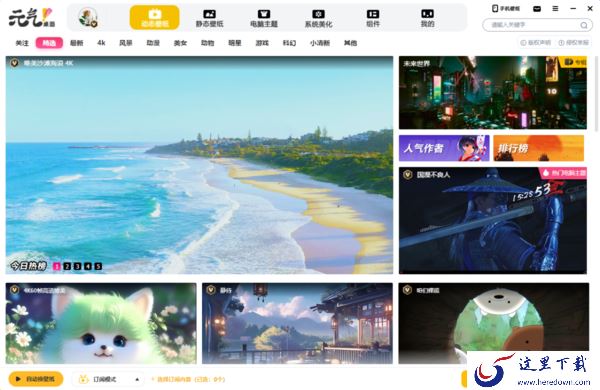
Task: Open the 国漫不良人 swordsman theme
Action: (492, 220)
